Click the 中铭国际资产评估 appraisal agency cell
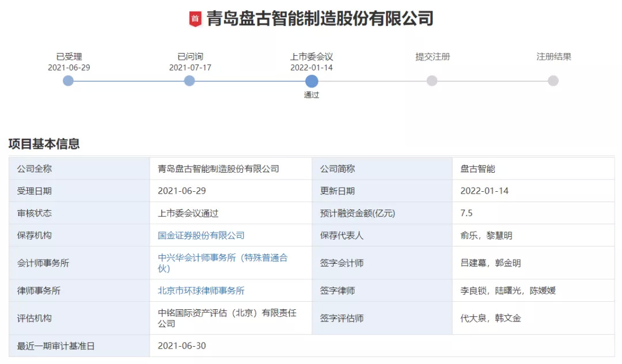 [x=227, y=318]
